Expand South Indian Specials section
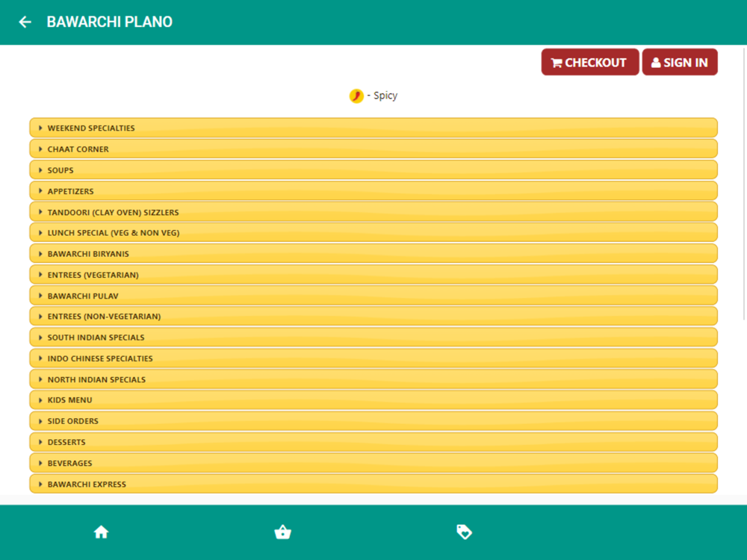Screen dimensions: 747x560 (373, 337)
